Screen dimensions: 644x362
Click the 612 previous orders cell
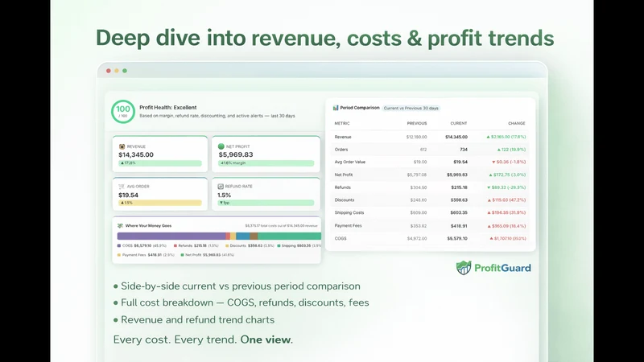423,150
